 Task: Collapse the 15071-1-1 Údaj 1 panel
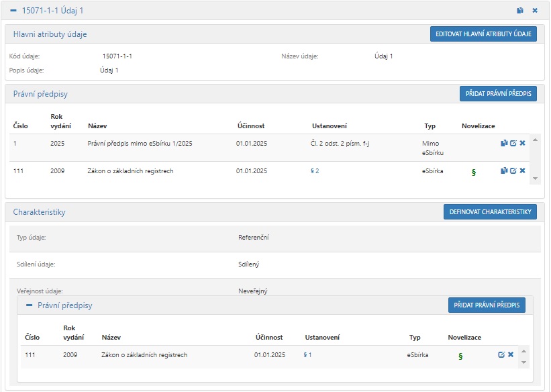coord(13,11)
